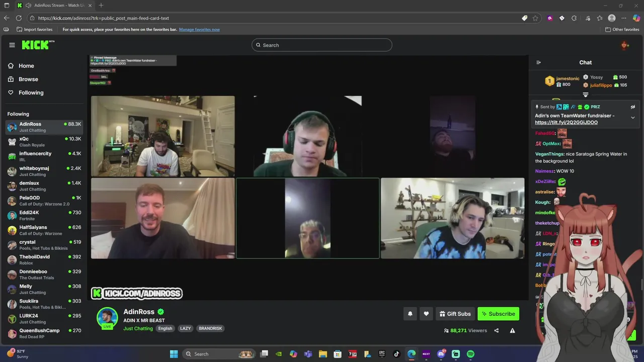Open the favorites list toolbar icon

(600, 18)
